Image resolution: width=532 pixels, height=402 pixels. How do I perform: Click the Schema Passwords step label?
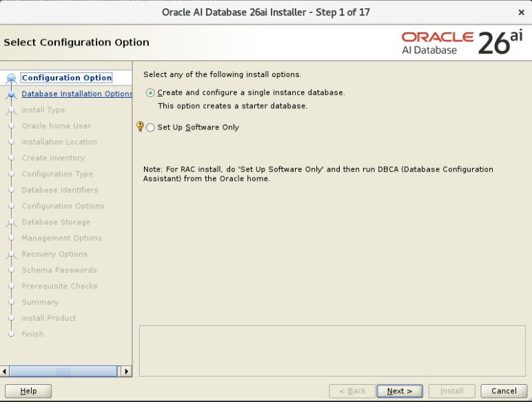coord(59,270)
